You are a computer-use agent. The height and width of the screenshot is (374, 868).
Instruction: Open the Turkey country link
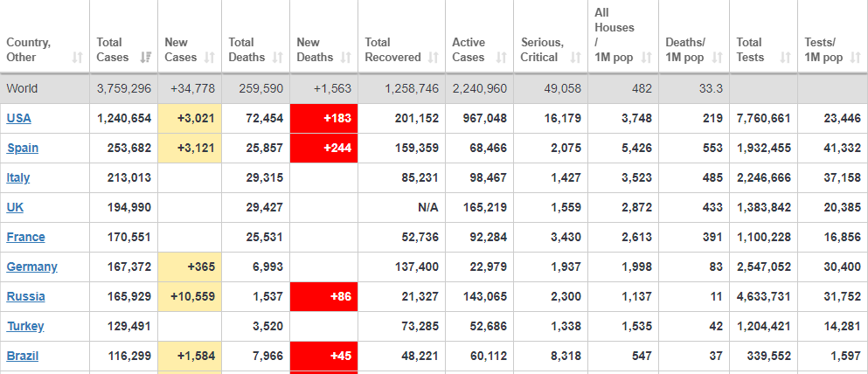[25, 327]
